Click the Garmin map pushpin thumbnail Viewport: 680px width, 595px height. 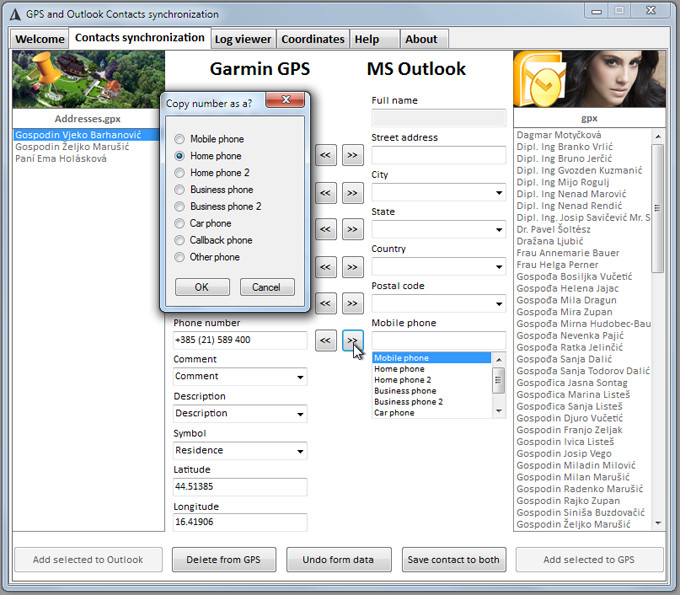pos(88,79)
